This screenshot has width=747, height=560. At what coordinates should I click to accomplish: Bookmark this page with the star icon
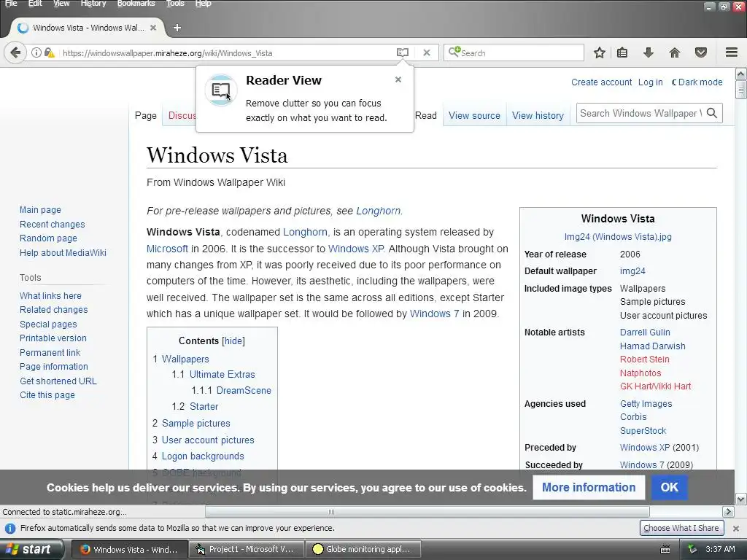click(x=600, y=52)
